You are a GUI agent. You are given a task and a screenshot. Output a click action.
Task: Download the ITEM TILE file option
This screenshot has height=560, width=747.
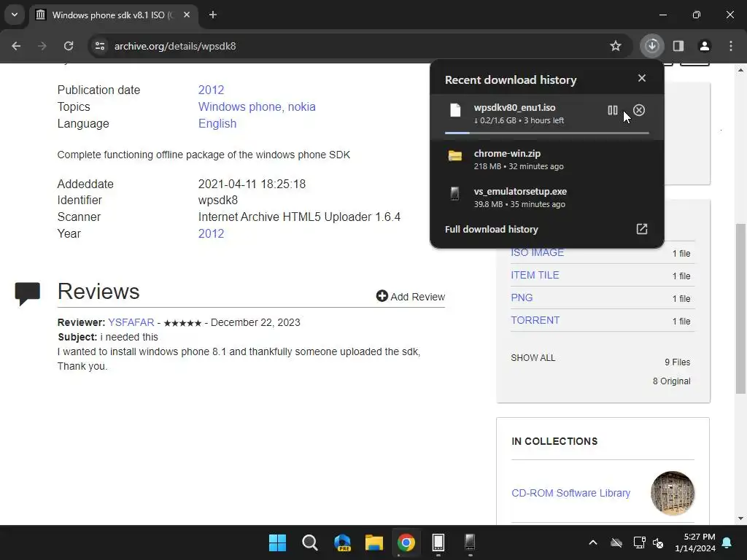pyautogui.click(x=535, y=275)
